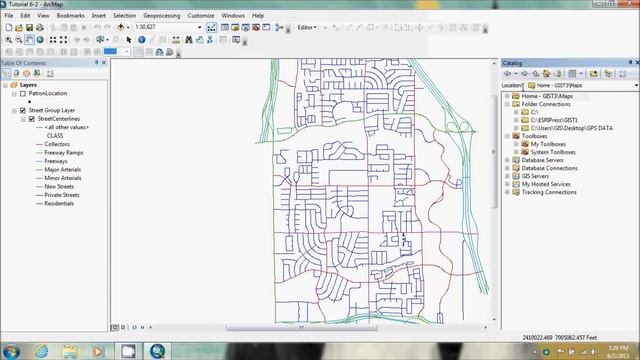The image size is (640, 360).
Task: Click Connect To Folder in Catalog toolbar
Action: pyautogui.click(x=593, y=73)
